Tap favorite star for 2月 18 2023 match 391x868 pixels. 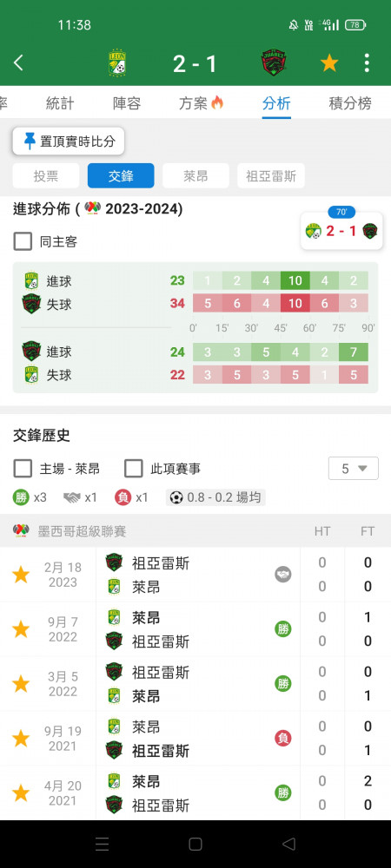(x=21, y=575)
